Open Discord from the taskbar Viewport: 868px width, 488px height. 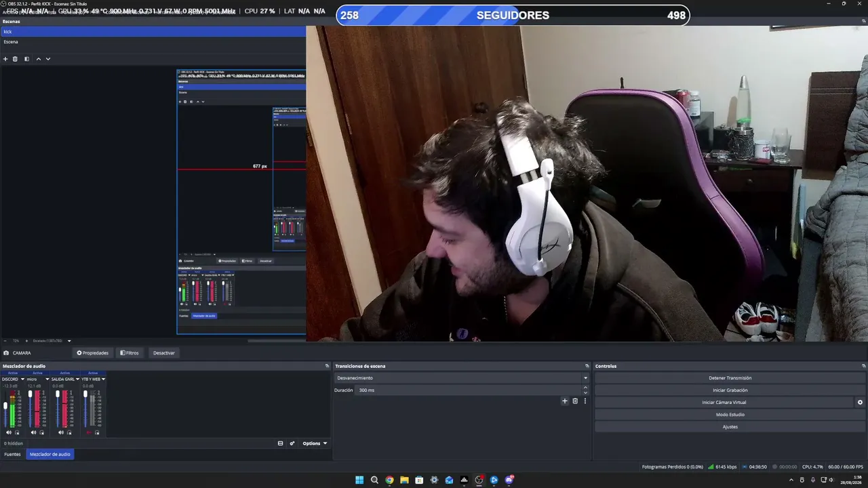click(509, 480)
